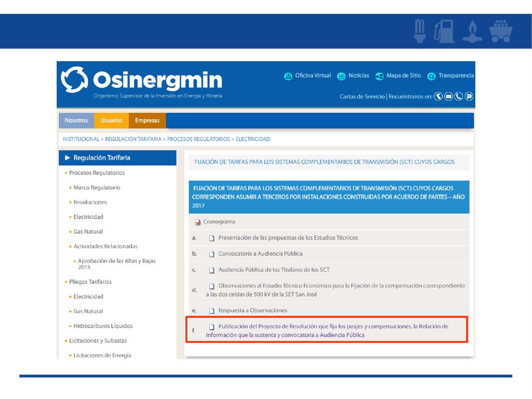The image size is (532, 399).
Task: Click the Transparencia icon
Action: pos(431,76)
